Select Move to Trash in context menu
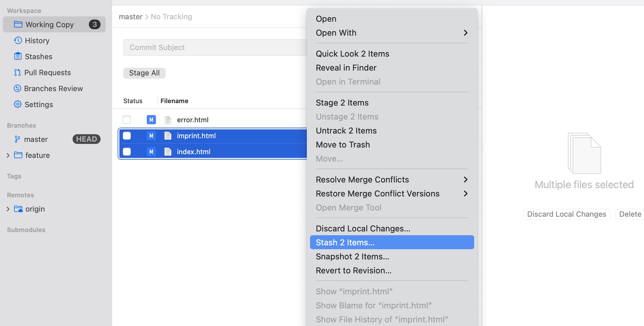Viewport: 644px width, 326px height. pos(343,145)
